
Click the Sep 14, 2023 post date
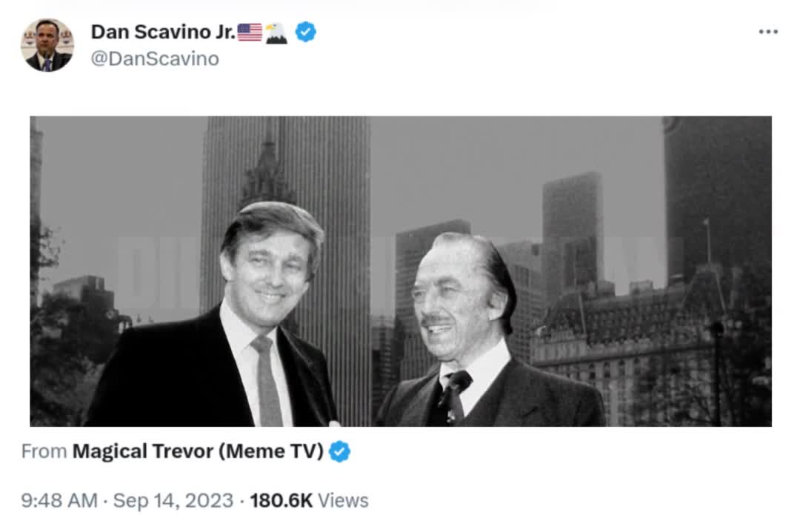click(173, 501)
